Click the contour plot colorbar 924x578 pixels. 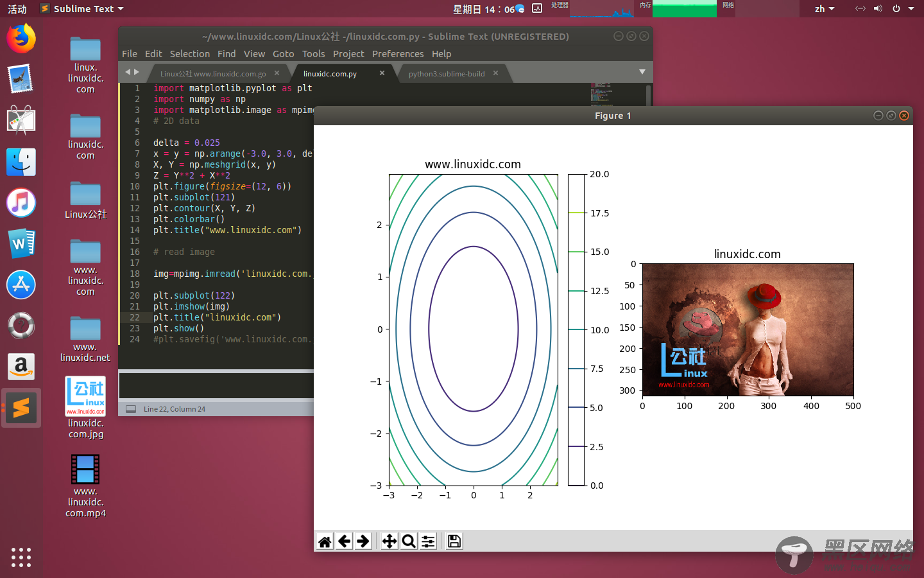(576, 329)
